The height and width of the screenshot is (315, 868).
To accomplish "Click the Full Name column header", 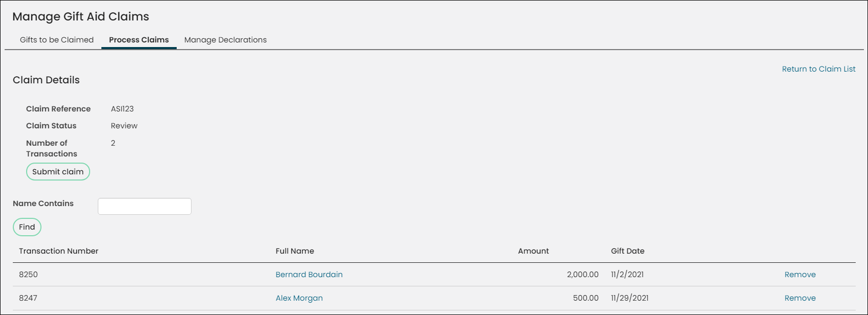I will coord(294,251).
